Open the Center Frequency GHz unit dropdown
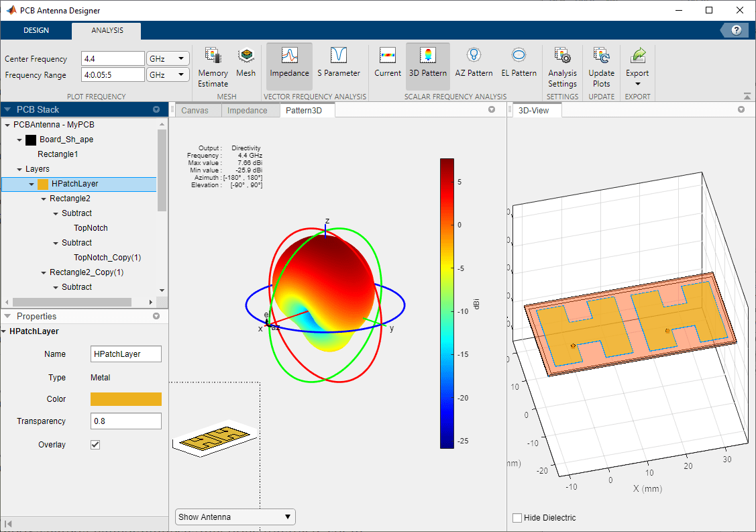This screenshot has height=532, width=756. pos(168,58)
